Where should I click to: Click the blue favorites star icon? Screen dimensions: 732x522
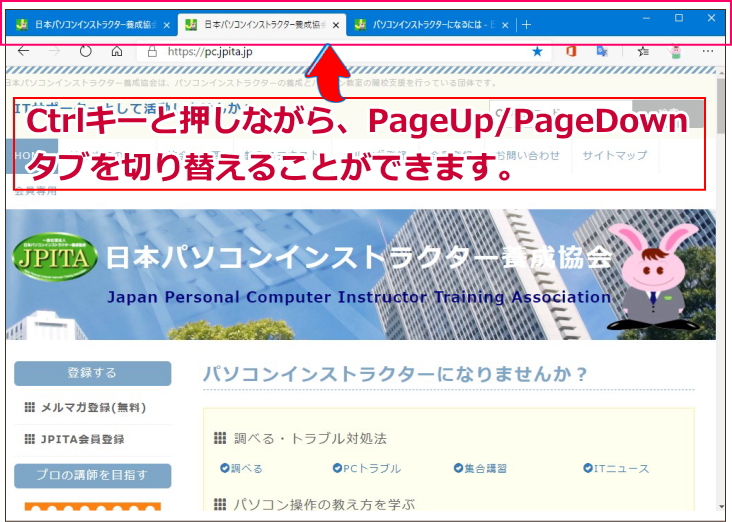coord(537,51)
